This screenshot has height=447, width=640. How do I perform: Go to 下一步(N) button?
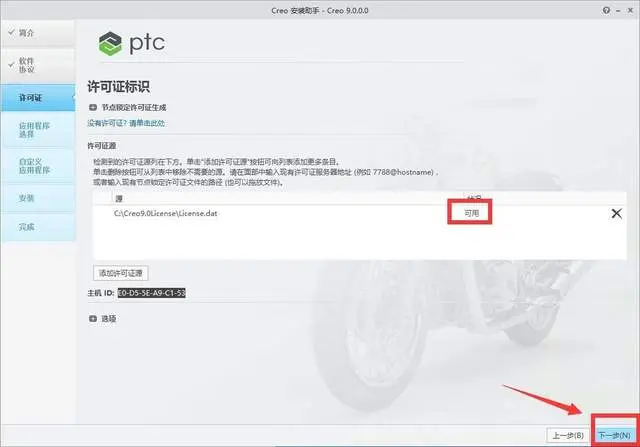(x=614, y=435)
